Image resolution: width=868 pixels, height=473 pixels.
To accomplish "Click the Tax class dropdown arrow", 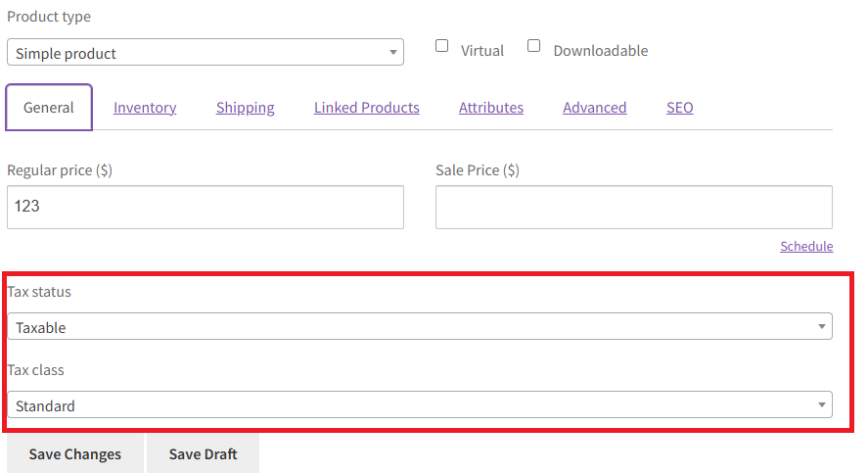I will (x=822, y=404).
